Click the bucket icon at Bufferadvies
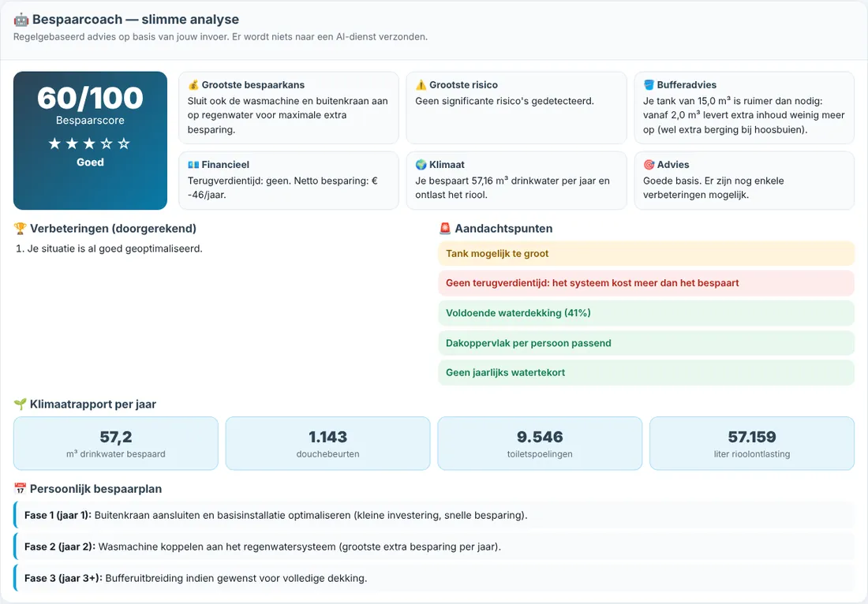Image resolution: width=868 pixels, height=604 pixels. [x=649, y=84]
